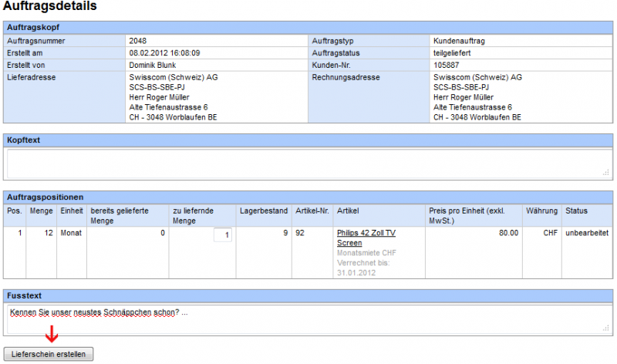Click the Kunden-Nr. label

pyautogui.click(x=332, y=66)
